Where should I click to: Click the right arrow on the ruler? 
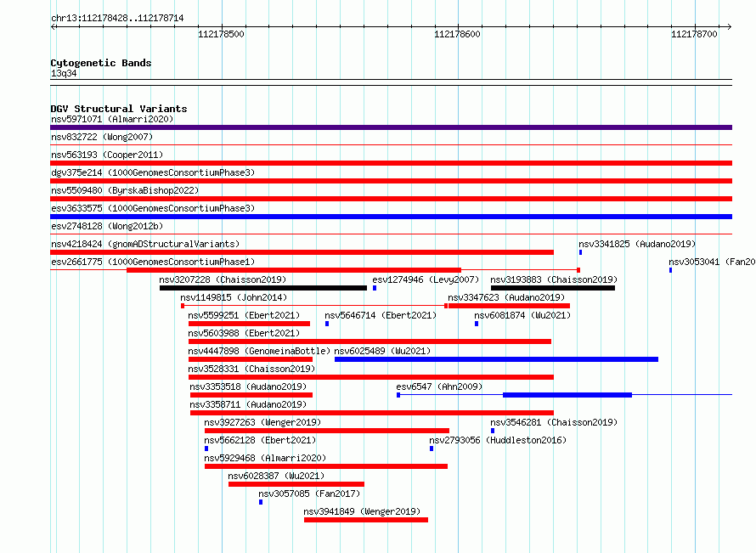point(729,26)
